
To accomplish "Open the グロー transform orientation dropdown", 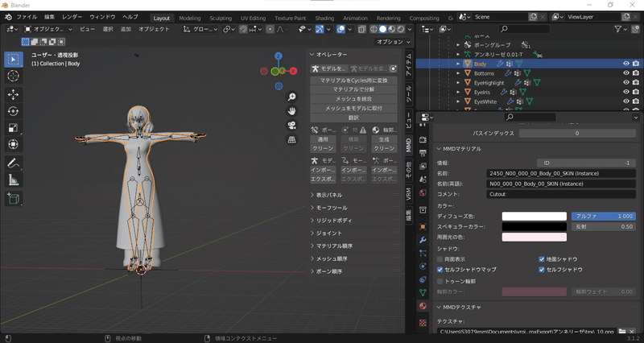I will click(200, 29).
